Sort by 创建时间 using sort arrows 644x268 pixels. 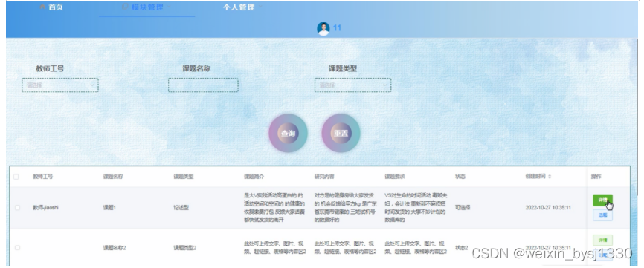pyautogui.click(x=550, y=177)
